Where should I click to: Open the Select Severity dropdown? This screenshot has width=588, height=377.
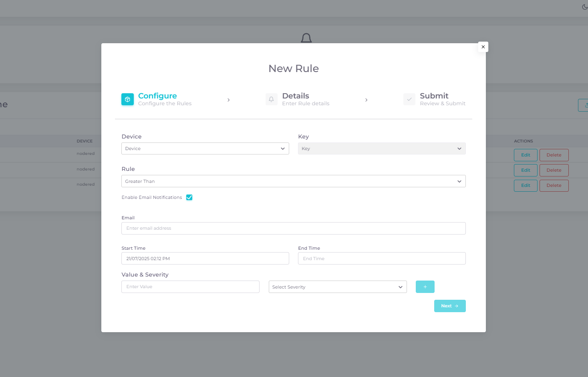click(x=337, y=287)
